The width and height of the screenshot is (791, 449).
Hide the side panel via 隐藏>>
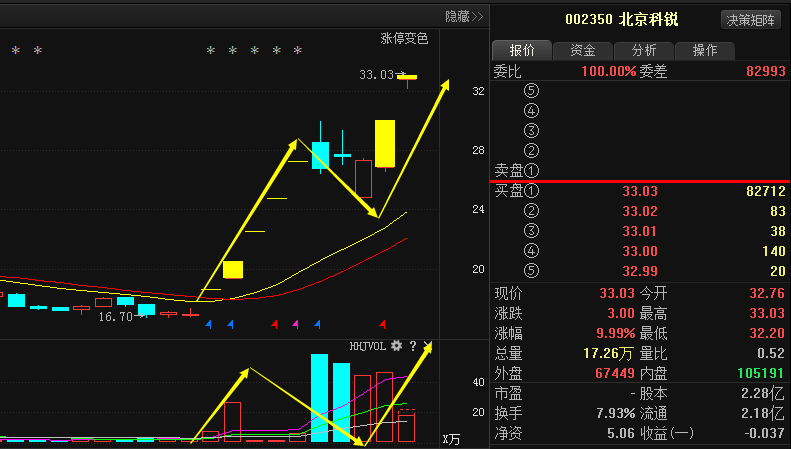click(464, 17)
